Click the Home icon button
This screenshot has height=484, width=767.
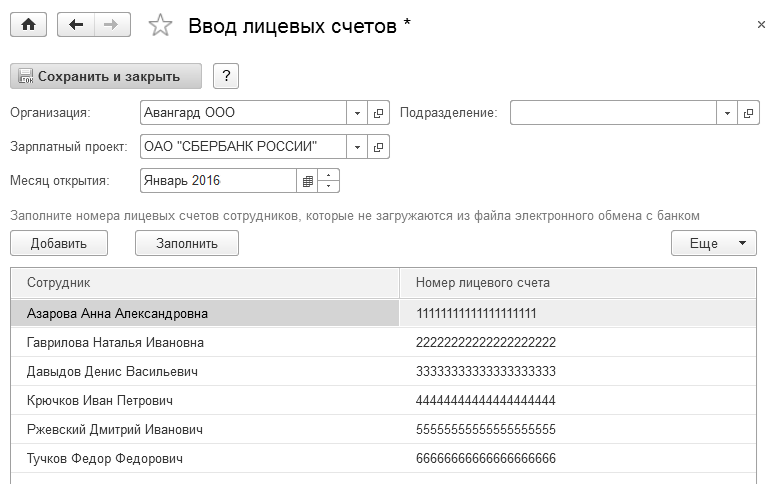[28, 26]
